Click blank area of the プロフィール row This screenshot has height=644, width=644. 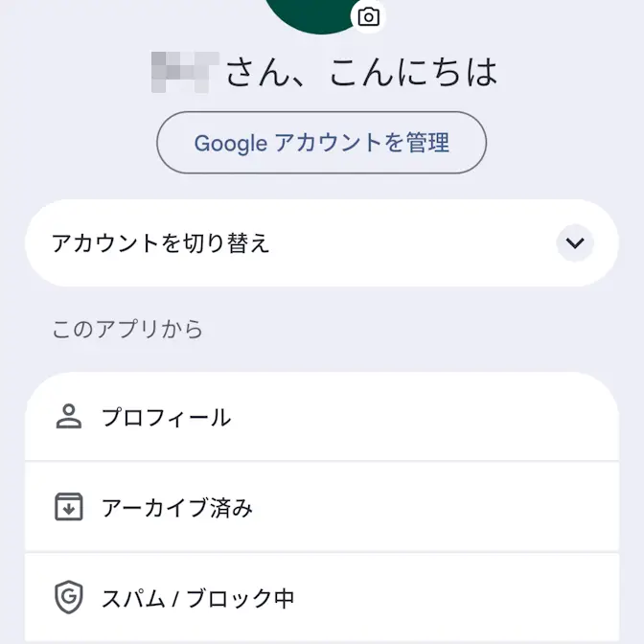coord(431,418)
